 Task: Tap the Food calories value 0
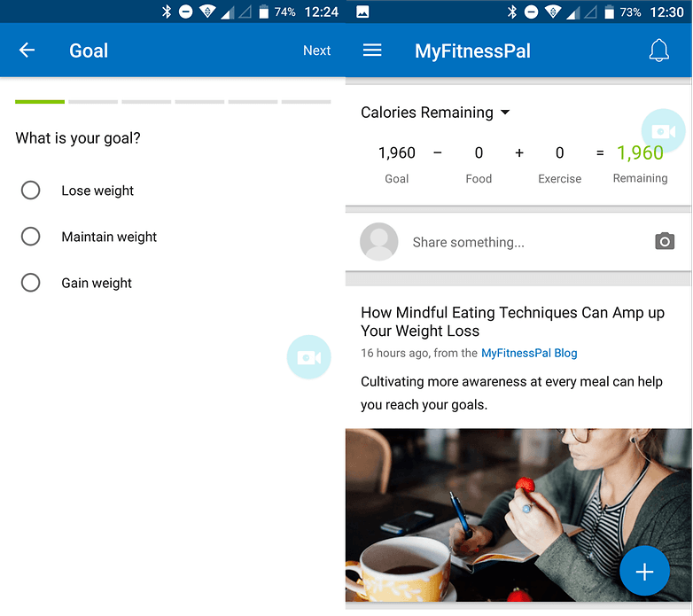[x=479, y=153]
